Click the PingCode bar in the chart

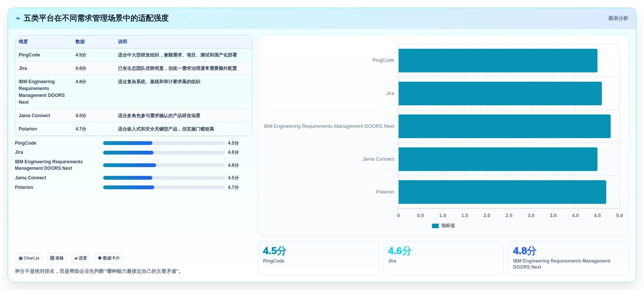(498, 60)
